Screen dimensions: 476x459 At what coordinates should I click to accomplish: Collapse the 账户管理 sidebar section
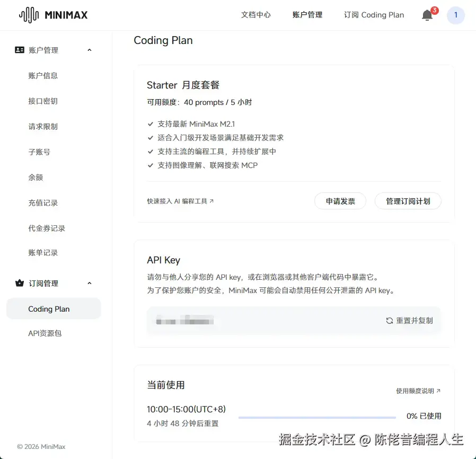[90, 50]
